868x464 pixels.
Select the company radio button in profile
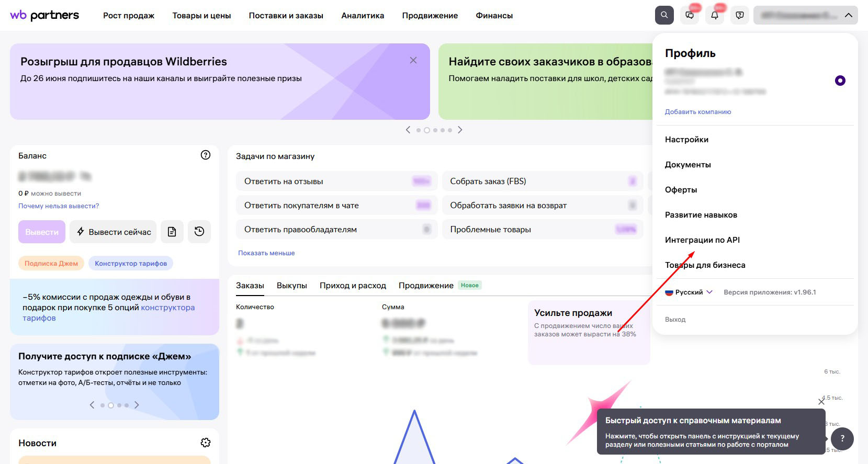840,81
